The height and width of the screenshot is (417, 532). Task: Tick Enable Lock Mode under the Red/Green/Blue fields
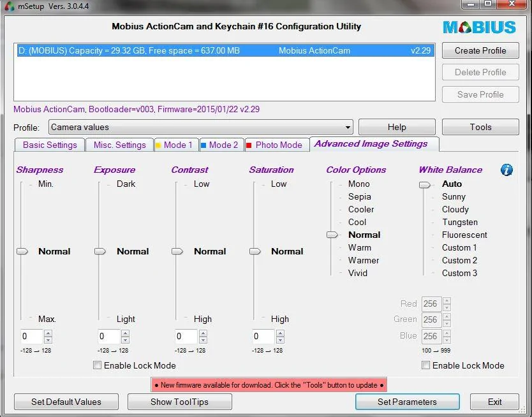[425, 365]
